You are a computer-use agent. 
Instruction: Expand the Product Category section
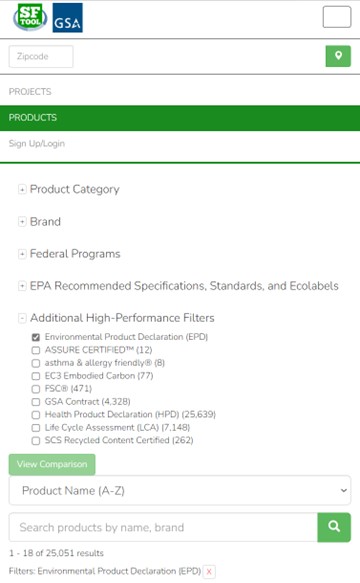point(22,190)
